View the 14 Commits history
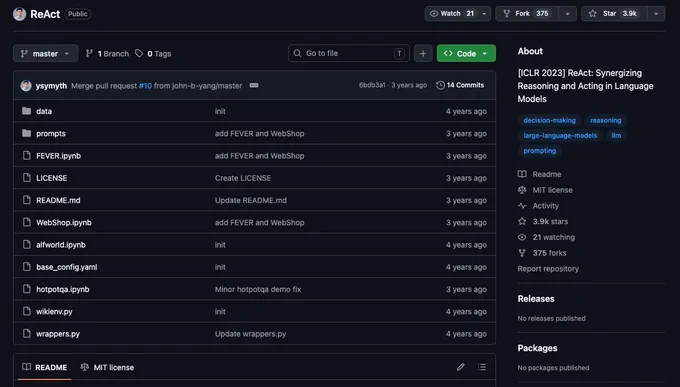Screen dimensions: 680x387 [x=460, y=85]
